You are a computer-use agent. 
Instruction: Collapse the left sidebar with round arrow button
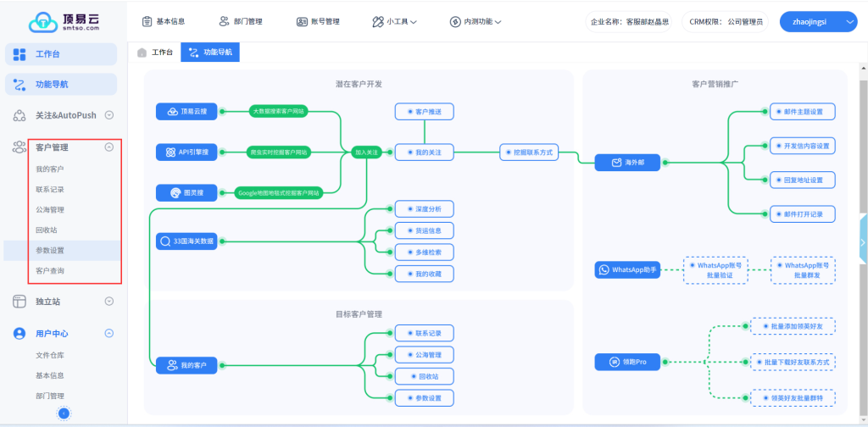pos(64,413)
